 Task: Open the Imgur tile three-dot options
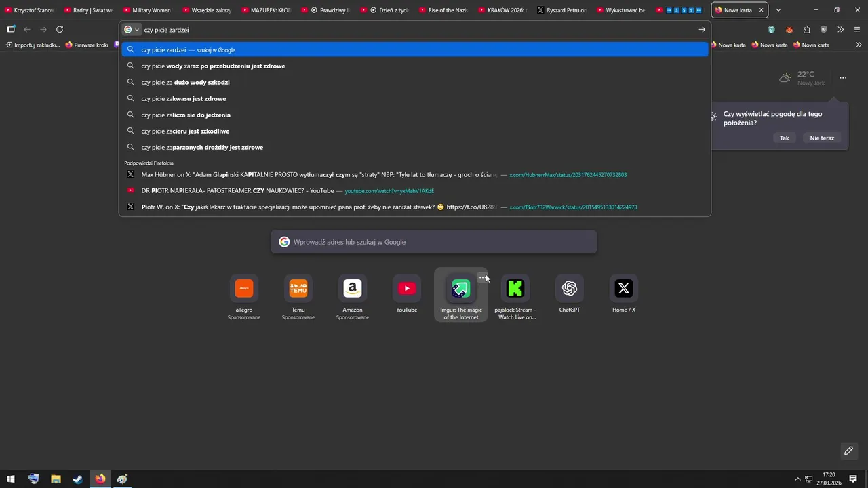481,277
